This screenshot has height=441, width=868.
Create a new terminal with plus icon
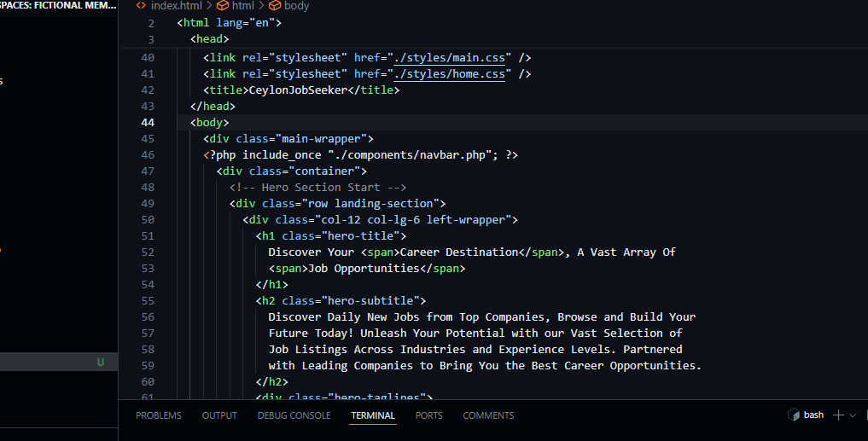point(838,415)
